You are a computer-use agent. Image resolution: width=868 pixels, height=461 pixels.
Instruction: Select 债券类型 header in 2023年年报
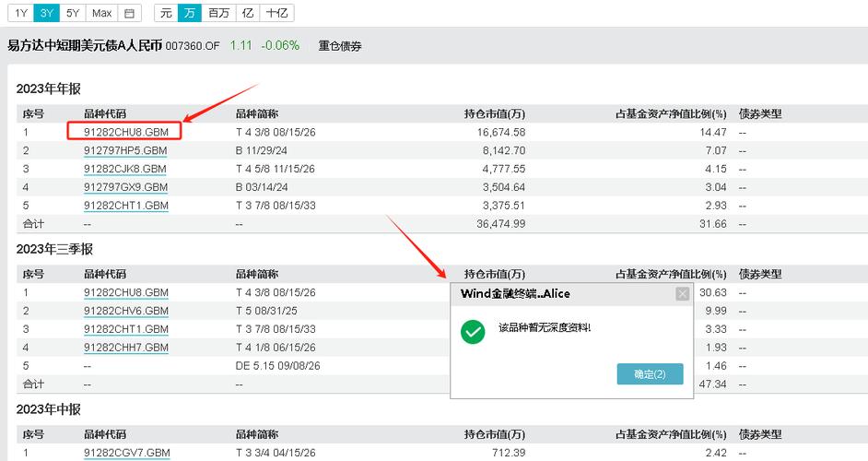coord(760,113)
